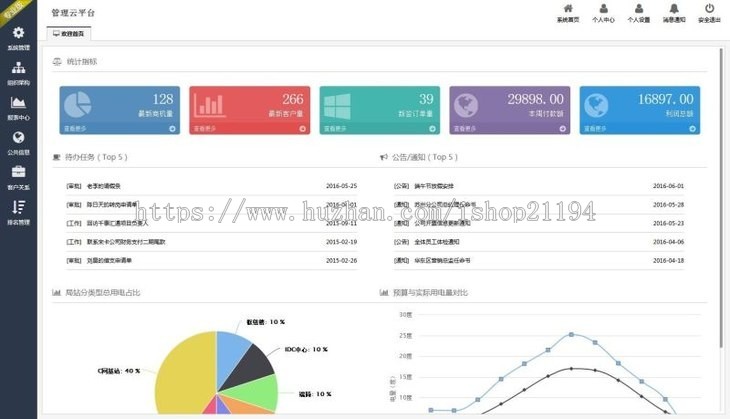The image size is (730, 419).
Task: Open the task row dated 2015-02-26
Action: pos(212,261)
